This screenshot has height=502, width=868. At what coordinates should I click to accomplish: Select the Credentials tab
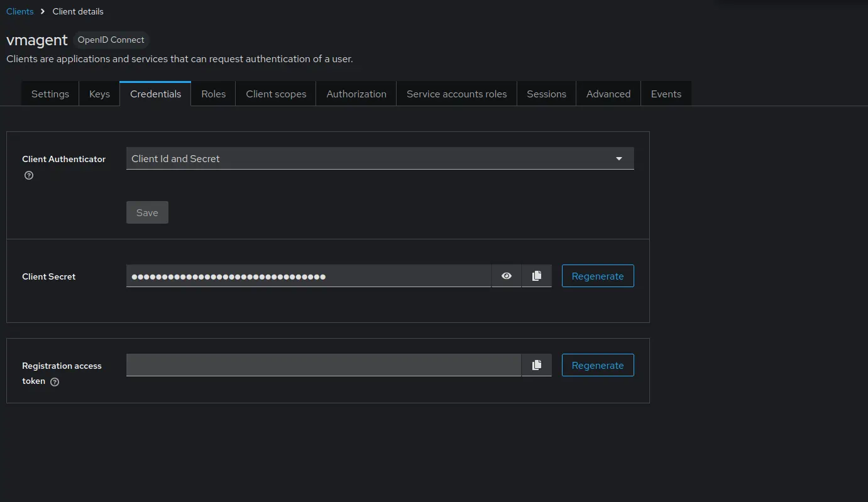(155, 94)
